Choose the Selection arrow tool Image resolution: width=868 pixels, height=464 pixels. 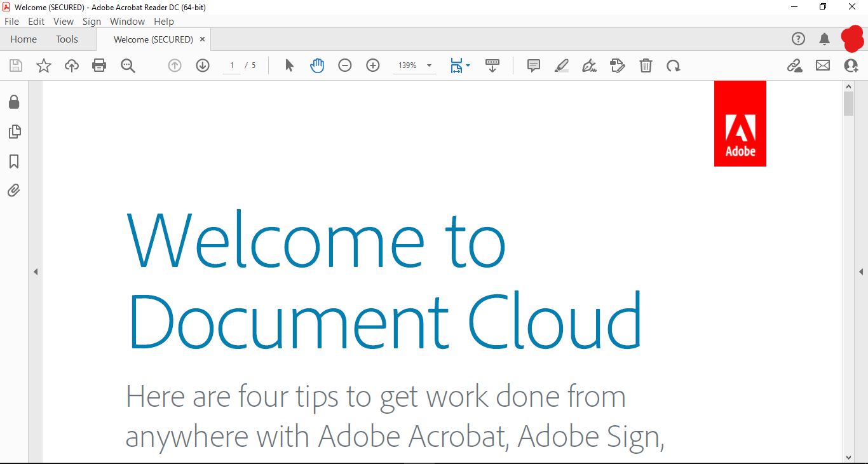tap(289, 65)
